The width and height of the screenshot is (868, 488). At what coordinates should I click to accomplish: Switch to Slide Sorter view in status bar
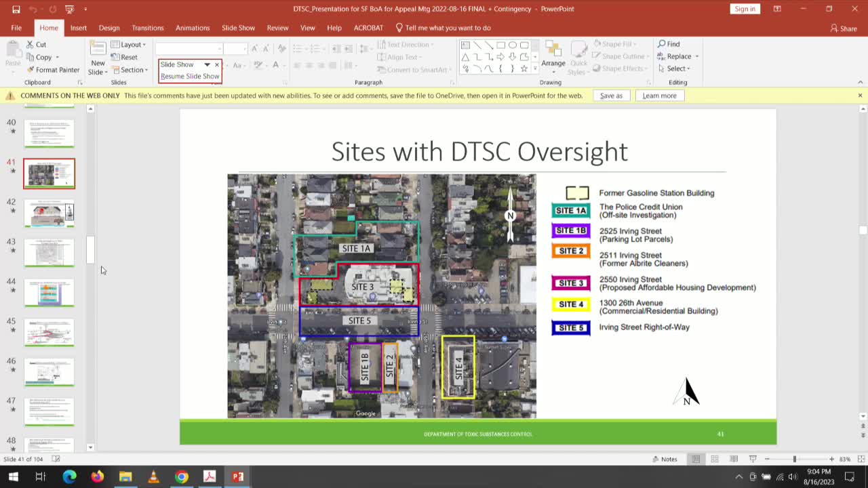715,459
